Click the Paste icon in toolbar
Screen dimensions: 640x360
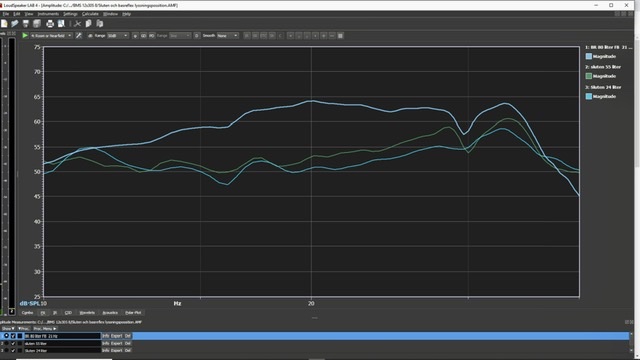click(x=99, y=24)
